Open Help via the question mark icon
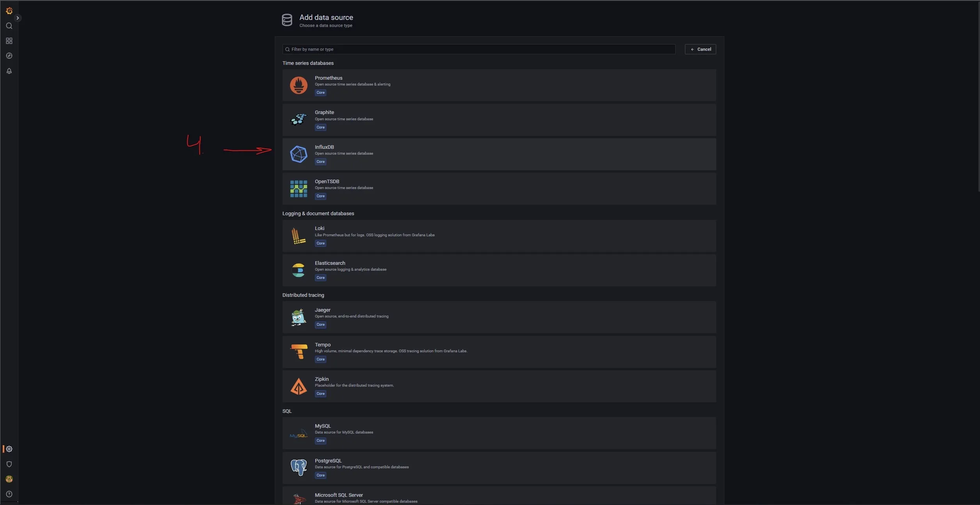The width and height of the screenshot is (980, 505). pyautogui.click(x=9, y=494)
